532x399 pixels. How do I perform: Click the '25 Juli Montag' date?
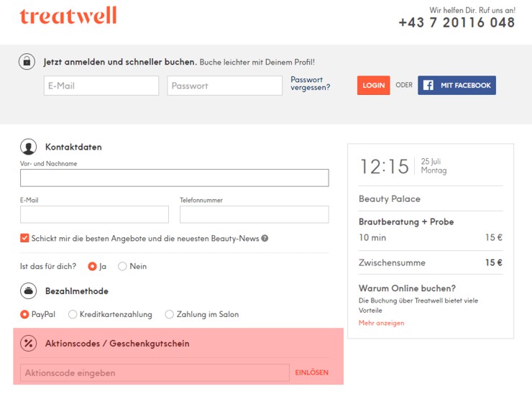[x=434, y=166]
